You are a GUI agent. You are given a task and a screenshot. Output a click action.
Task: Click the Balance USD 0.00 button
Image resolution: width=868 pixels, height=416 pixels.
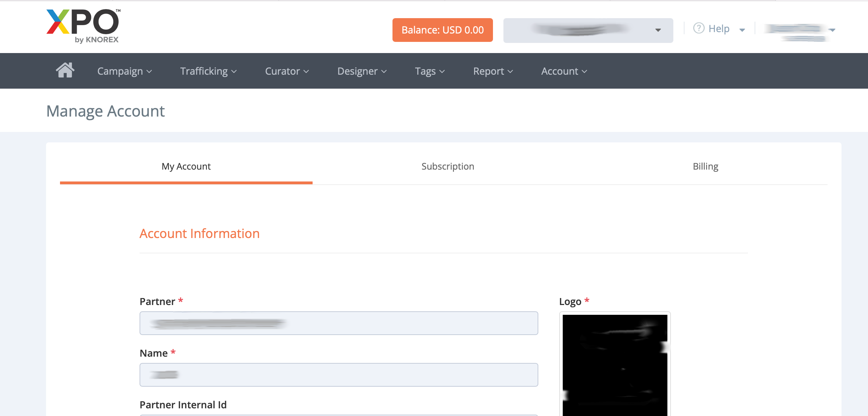[x=442, y=30]
